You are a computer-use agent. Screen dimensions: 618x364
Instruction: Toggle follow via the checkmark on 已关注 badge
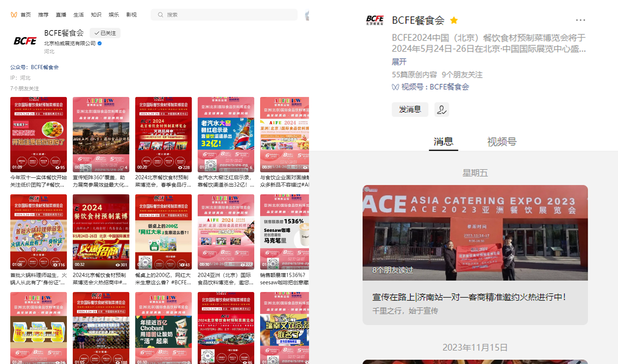pos(96,33)
